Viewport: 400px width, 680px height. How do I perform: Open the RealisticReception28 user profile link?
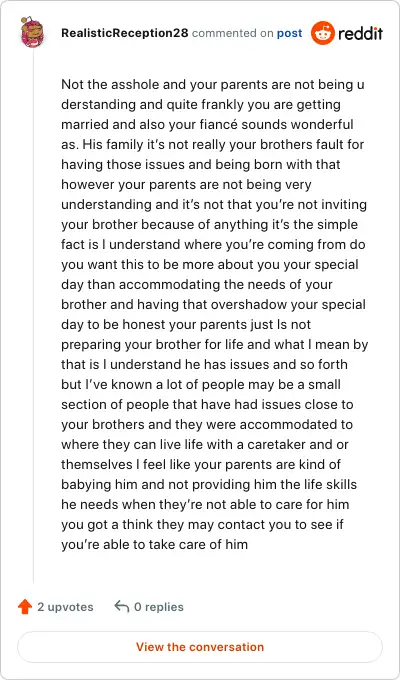[125, 33]
